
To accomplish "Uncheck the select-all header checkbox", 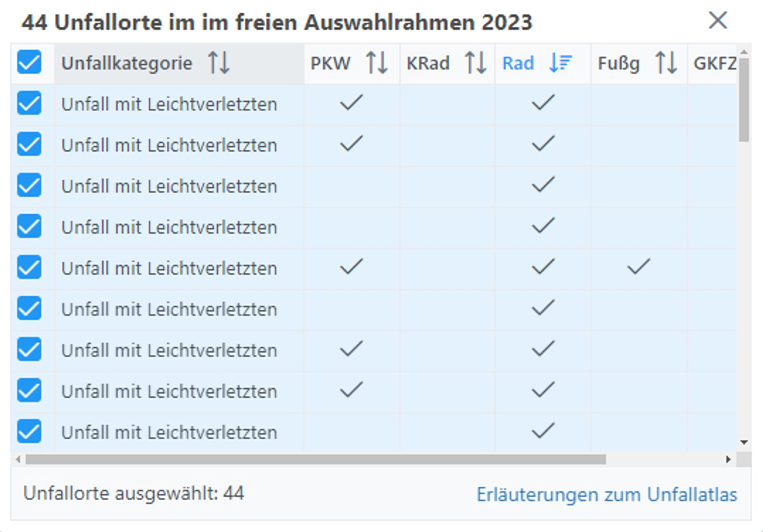I will [x=29, y=62].
